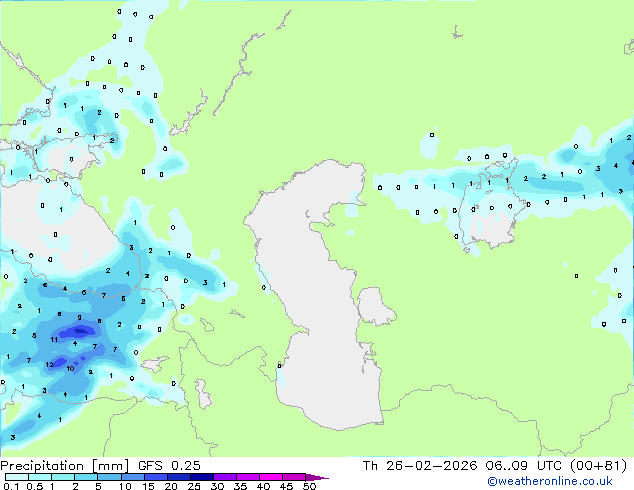The width and height of the screenshot is (634, 490).
Task: Click the map value '12'
Action: coord(49,365)
